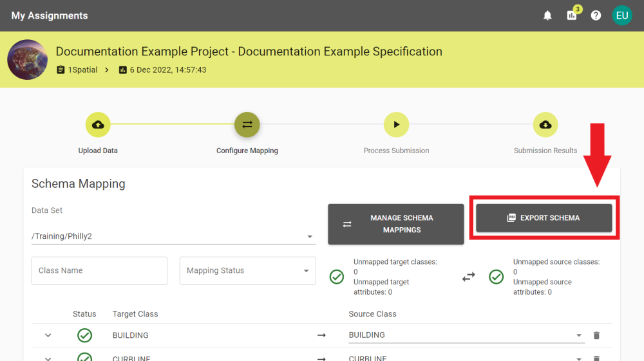Open the reports icon with badge 3
Viewport: 644px width, 361px height.
(x=572, y=15)
